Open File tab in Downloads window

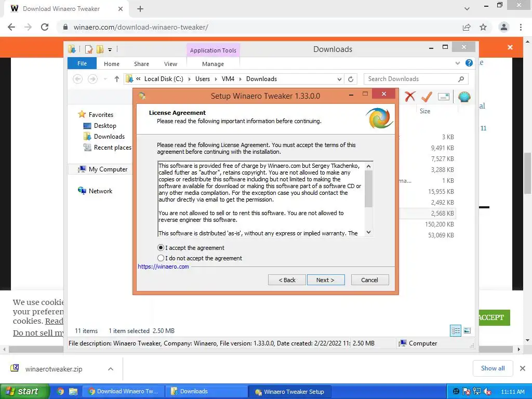[x=82, y=63]
